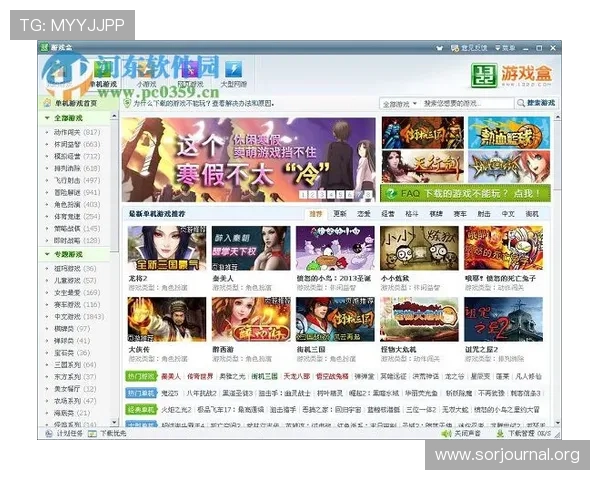Click the question mark icon on the FAQ banner
Viewport: 600px width, 480px height.
(391, 193)
